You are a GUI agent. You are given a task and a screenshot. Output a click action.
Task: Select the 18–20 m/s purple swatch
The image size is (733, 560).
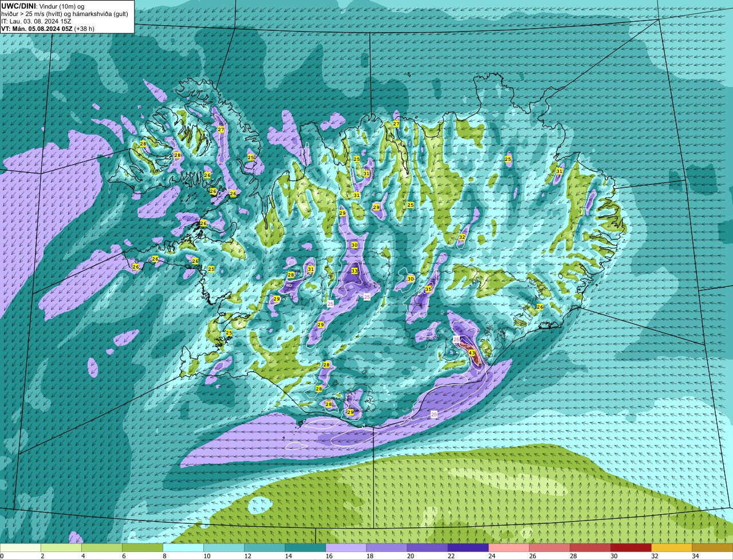point(386,547)
